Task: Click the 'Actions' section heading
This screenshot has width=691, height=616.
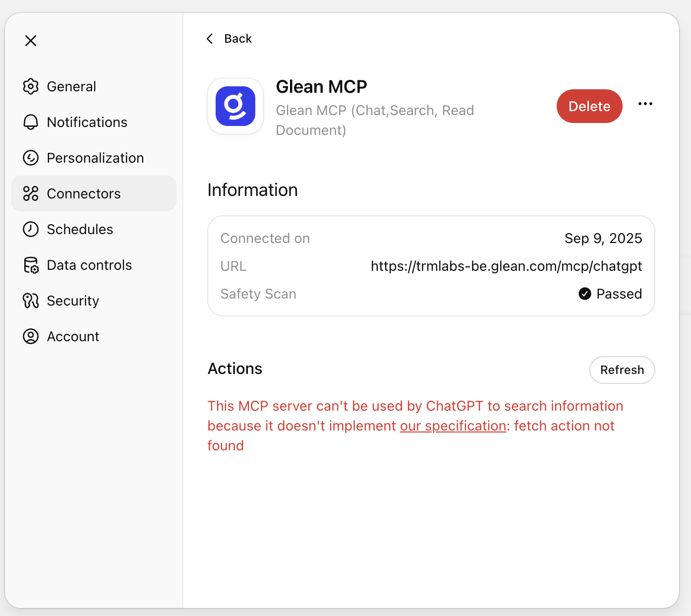Action: coord(235,369)
